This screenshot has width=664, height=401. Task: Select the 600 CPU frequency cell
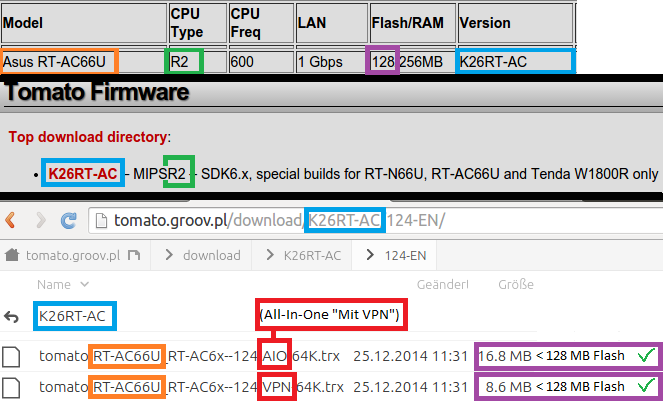[x=261, y=62]
